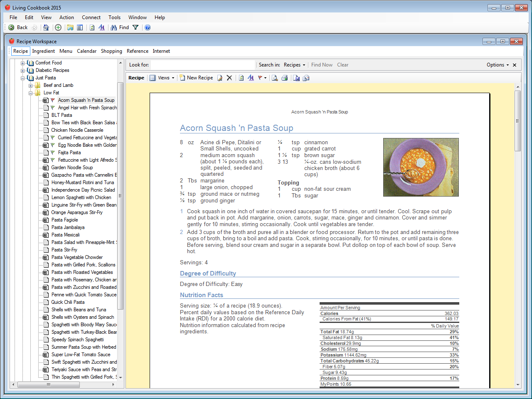532x399 pixels.
Task: Click inside the Look for field
Action: tap(203, 65)
